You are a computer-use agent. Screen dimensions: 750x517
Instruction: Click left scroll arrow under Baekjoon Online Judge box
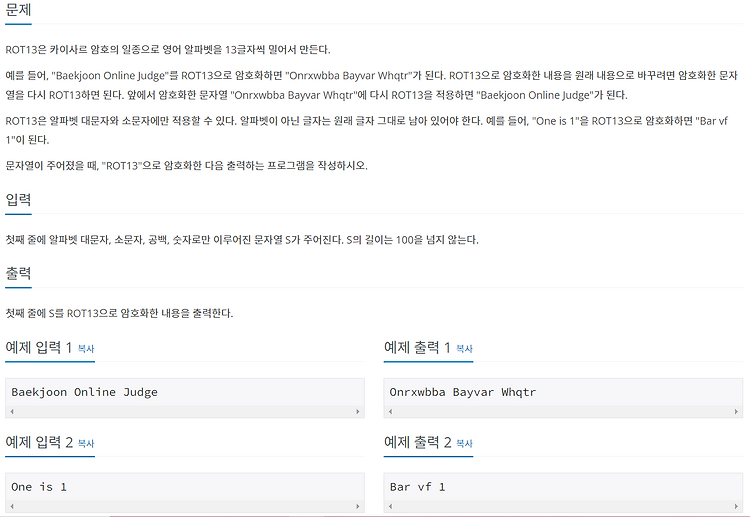point(12,411)
